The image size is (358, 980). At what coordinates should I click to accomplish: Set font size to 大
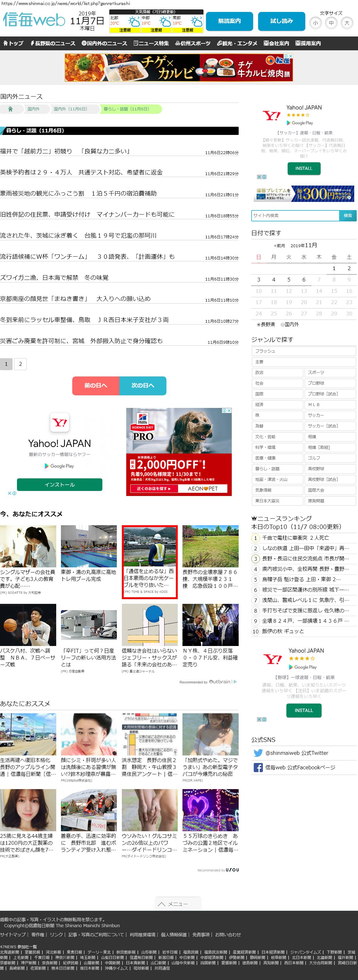pos(347,23)
